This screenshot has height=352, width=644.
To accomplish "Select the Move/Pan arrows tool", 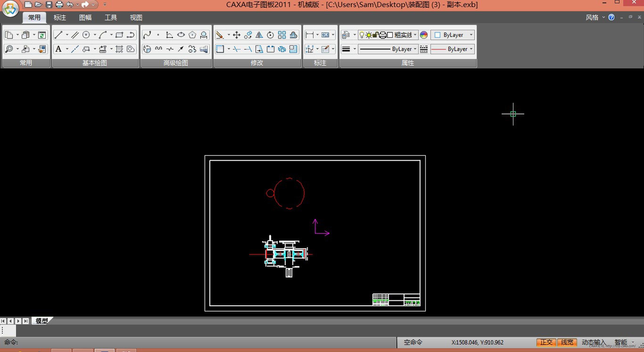I will tap(236, 35).
